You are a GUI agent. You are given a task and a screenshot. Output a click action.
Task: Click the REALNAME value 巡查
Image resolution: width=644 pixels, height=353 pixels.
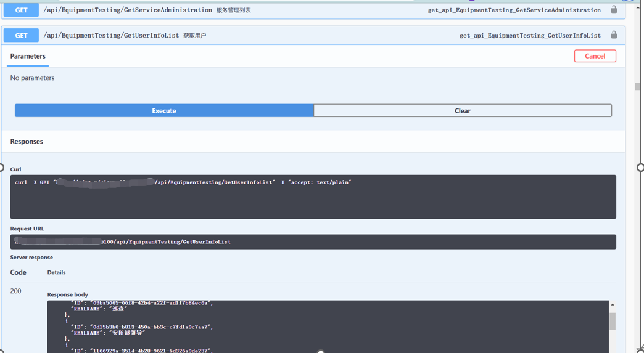pos(118,309)
